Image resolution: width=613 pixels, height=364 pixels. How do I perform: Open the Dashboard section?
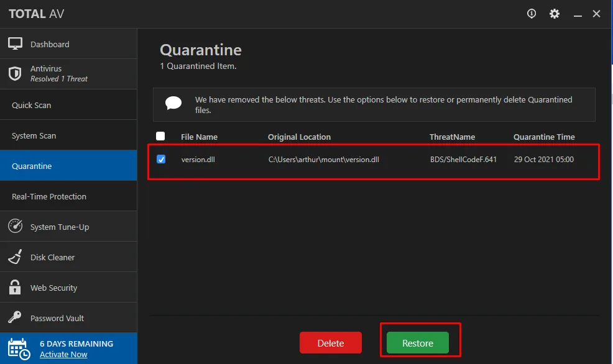click(68, 43)
